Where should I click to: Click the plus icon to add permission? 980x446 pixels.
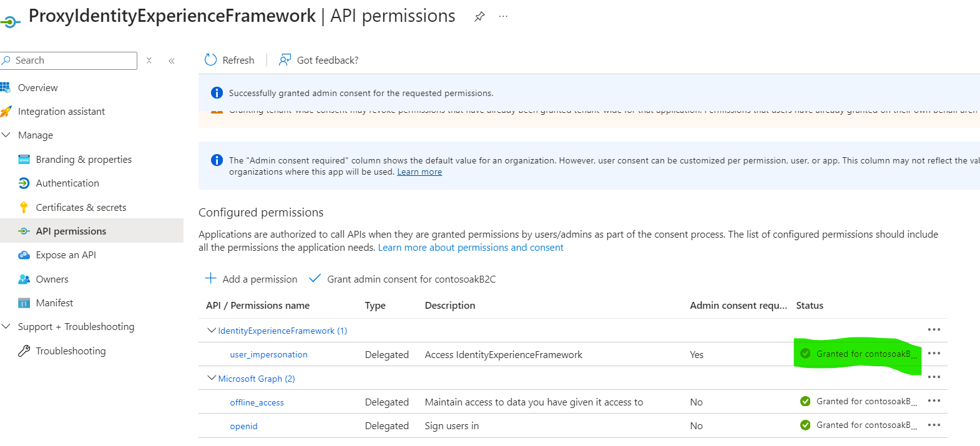coord(211,278)
